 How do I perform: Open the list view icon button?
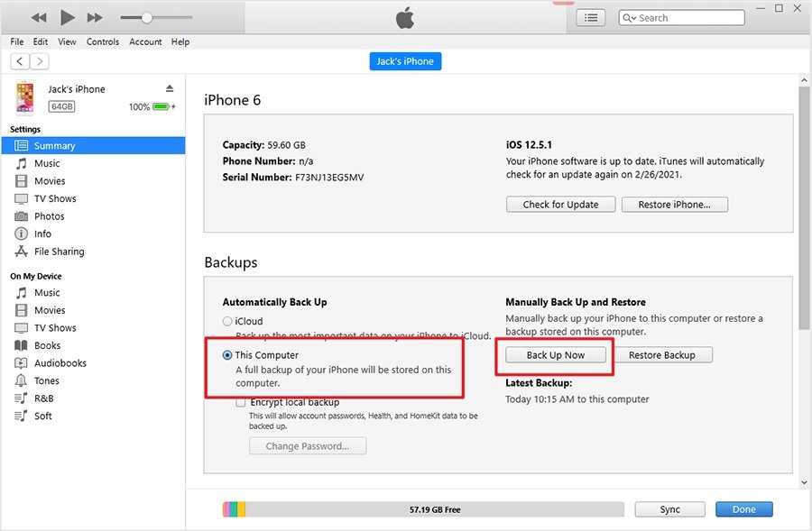tap(591, 18)
